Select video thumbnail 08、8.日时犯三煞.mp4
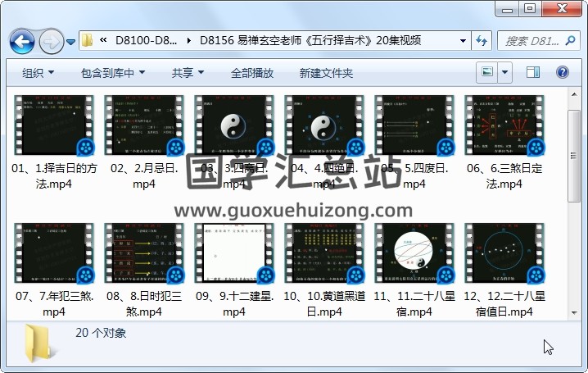 (144, 253)
